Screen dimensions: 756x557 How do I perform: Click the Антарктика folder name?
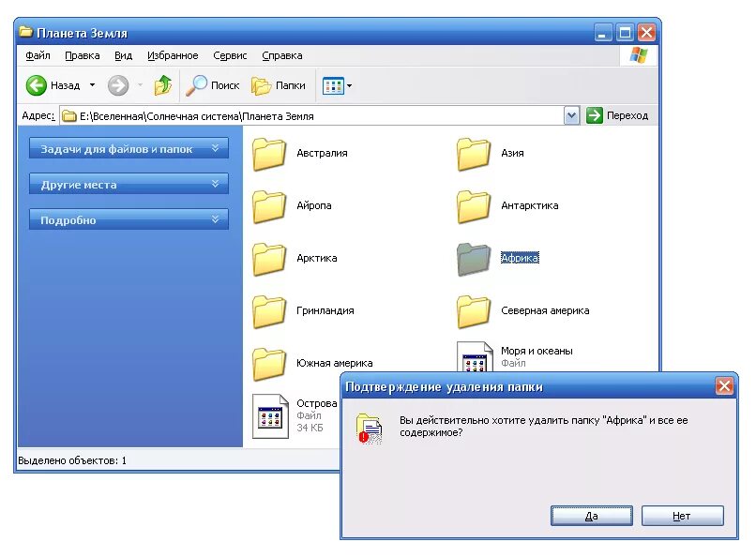point(529,205)
